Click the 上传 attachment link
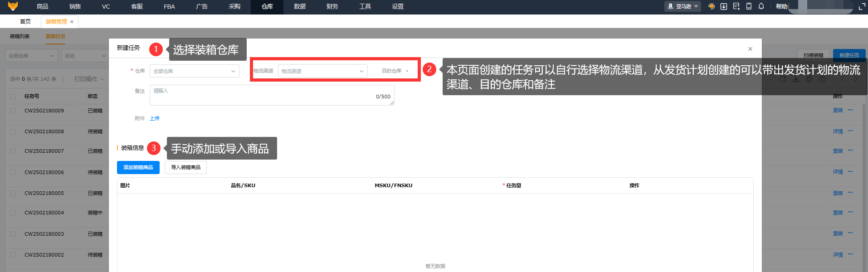This screenshot has width=868, height=272. coord(155,118)
